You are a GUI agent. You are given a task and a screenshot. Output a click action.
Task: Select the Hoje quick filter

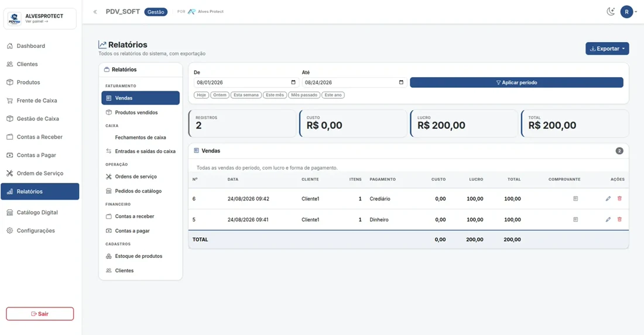click(201, 95)
